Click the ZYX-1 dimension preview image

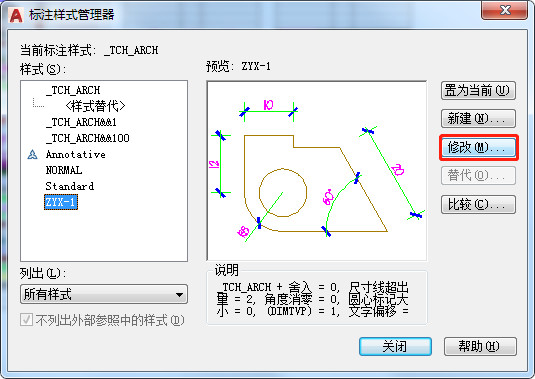point(317,171)
